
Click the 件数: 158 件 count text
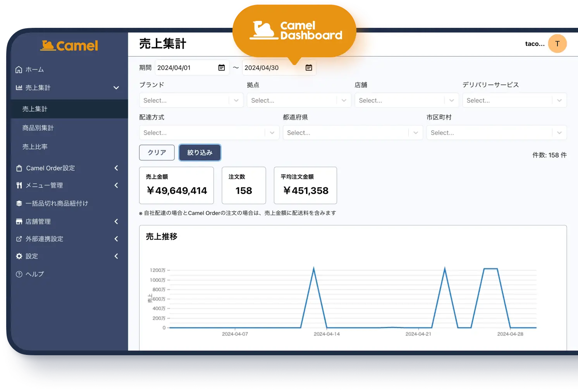point(549,155)
